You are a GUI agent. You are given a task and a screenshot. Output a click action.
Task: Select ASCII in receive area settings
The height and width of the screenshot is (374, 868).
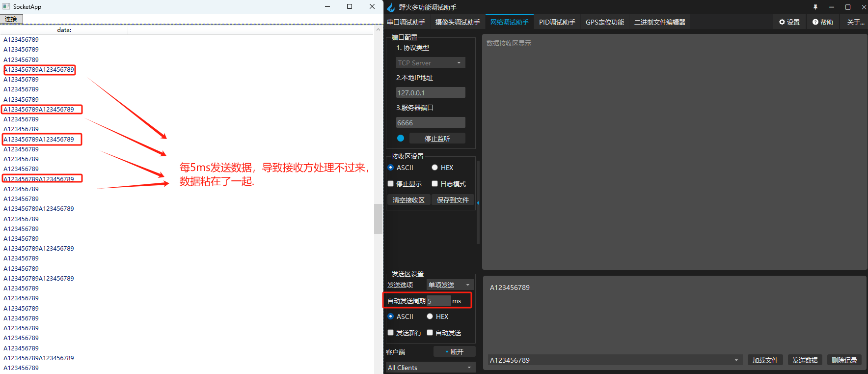[391, 168]
